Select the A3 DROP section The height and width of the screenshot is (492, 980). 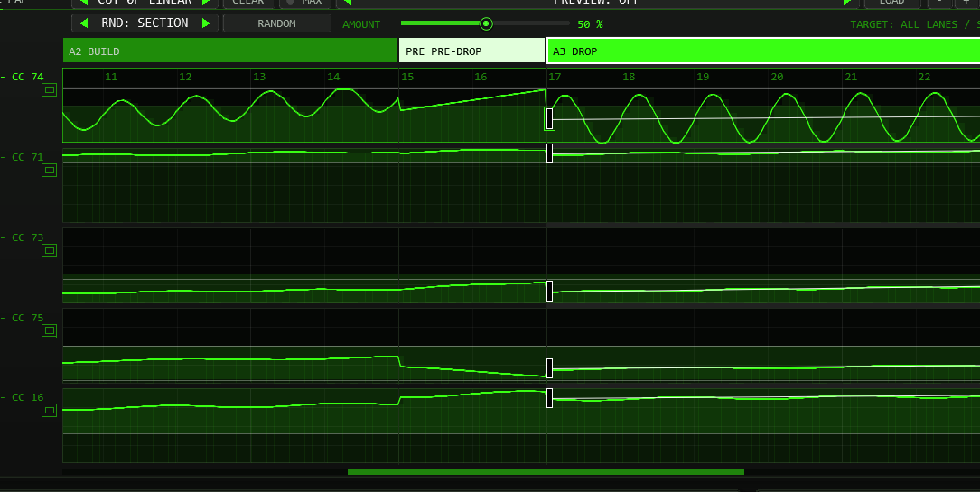pyautogui.click(x=763, y=51)
